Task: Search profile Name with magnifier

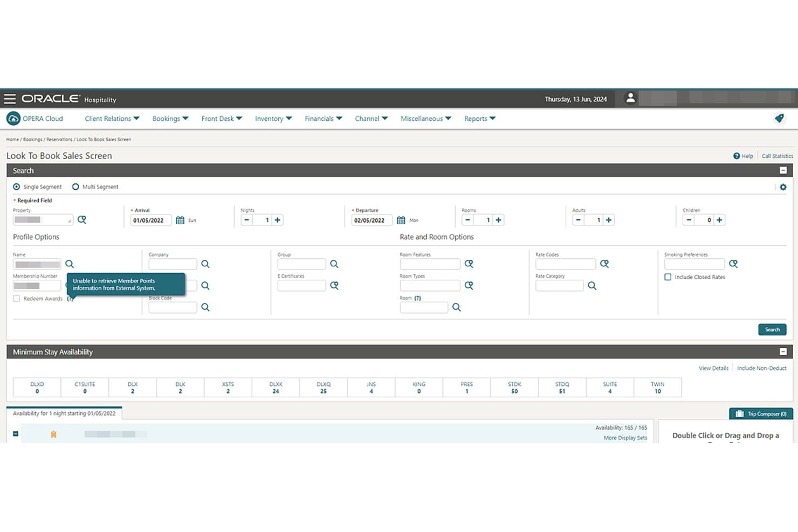Action: [x=70, y=264]
